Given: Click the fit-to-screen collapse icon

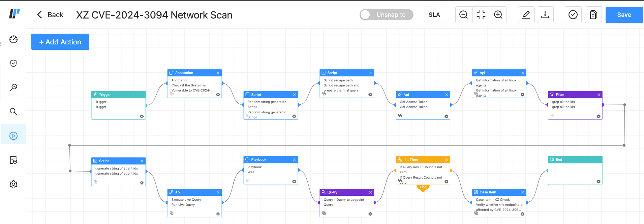Looking at the screenshot, I should pos(481,15).
